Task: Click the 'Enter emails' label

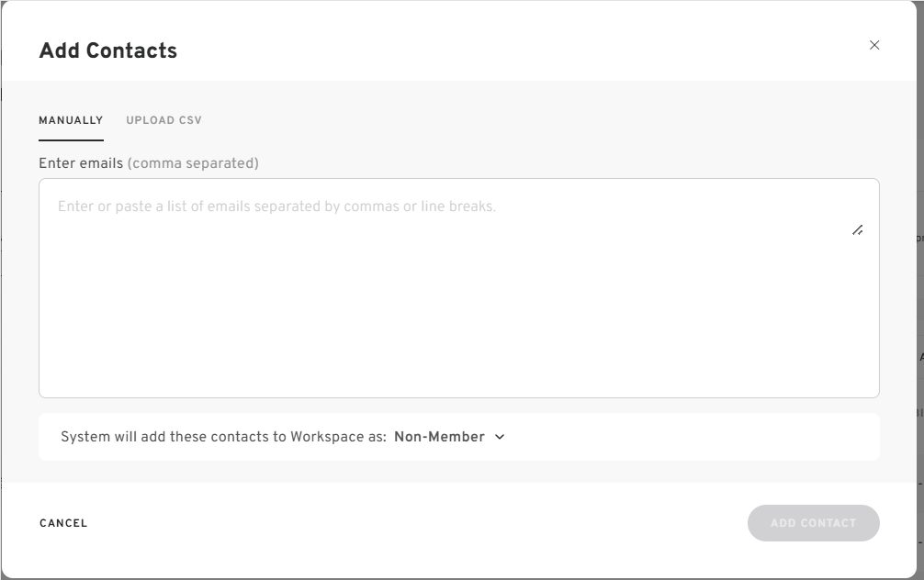Action: (x=81, y=162)
